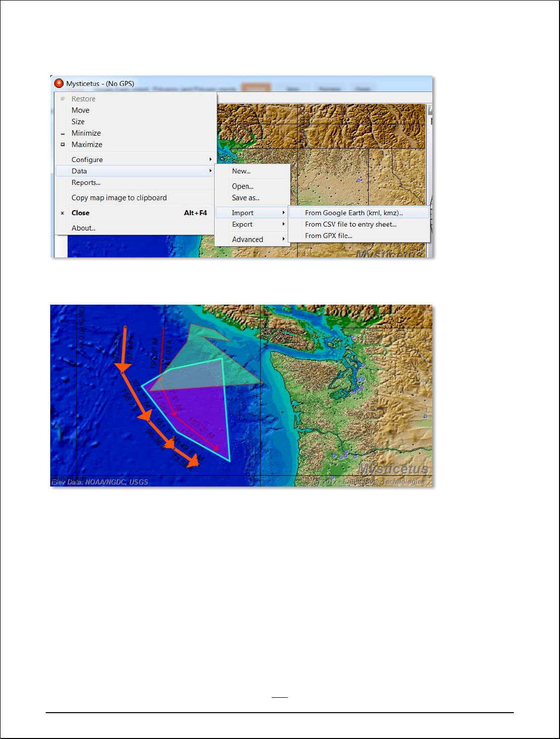This screenshot has width=560, height=739.
Task: Choose Open... in the Data submenu
Action: (252, 186)
